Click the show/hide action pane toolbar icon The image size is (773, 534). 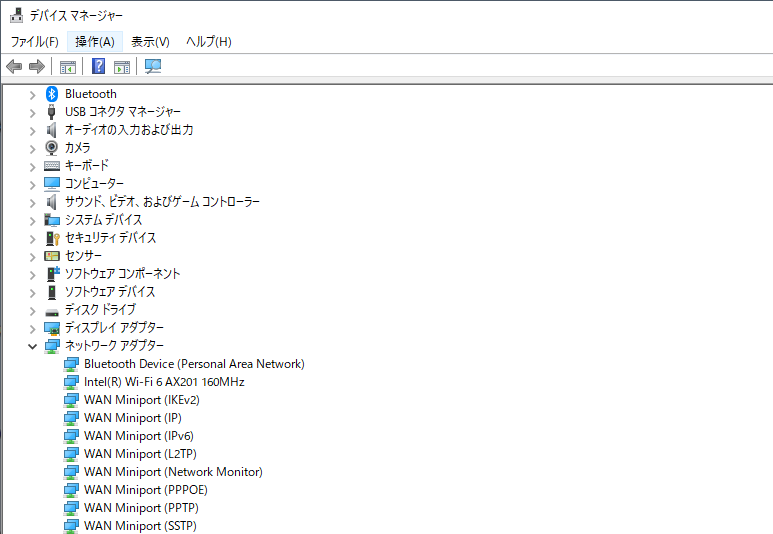122,67
